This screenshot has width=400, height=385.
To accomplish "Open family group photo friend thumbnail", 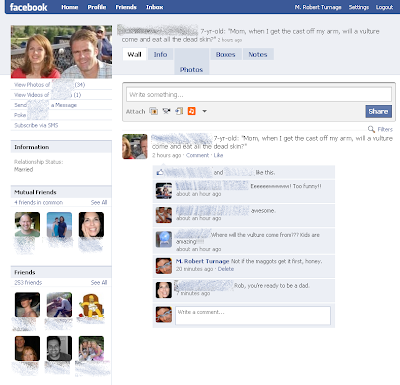I will 91,348.
